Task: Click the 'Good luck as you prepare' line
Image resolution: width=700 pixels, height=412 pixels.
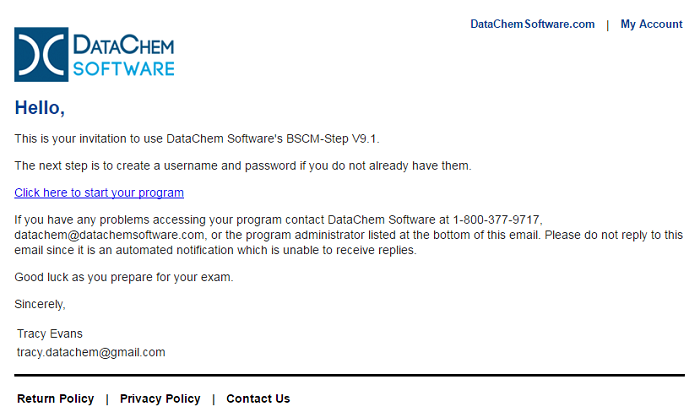Action: pyautogui.click(x=124, y=277)
